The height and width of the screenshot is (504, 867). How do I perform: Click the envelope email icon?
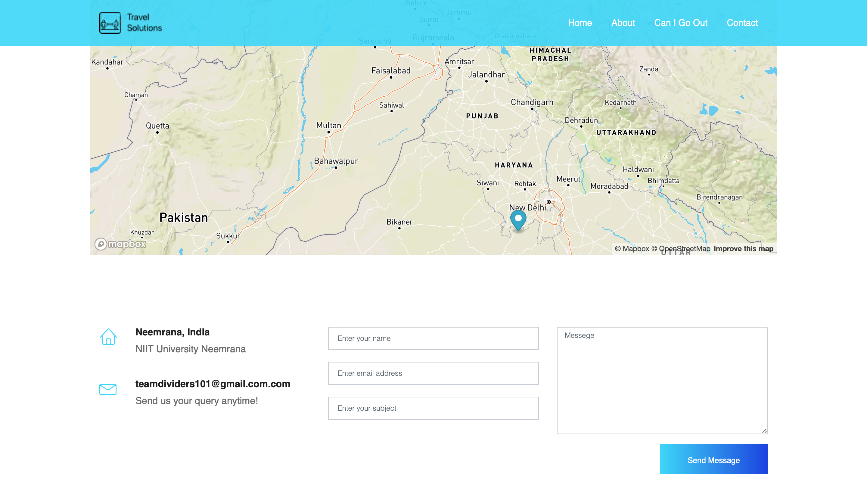108,389
